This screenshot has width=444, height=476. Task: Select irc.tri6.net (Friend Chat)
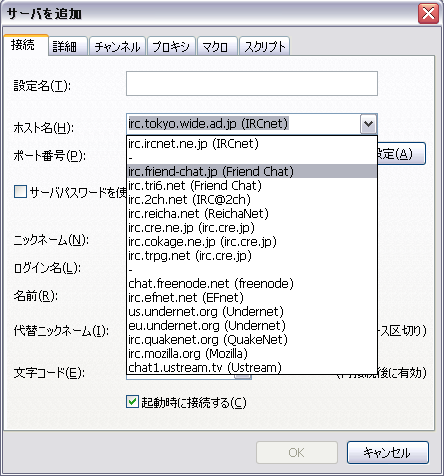252,185
